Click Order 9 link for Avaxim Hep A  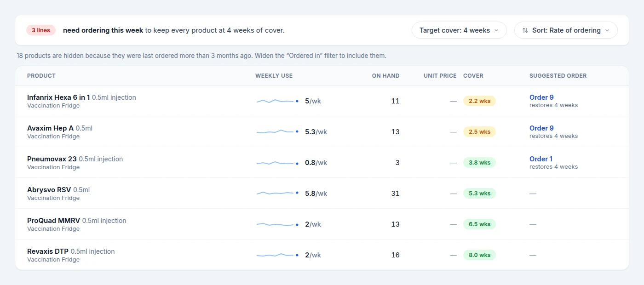tap(541, 128)
